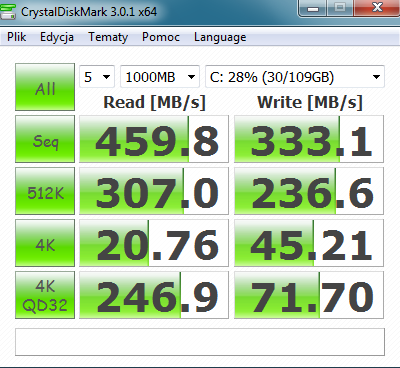The height and width of the screenshot is (368, 400).
Task: Click the 512K write result 236.6
Action: [x=309, y=191]
